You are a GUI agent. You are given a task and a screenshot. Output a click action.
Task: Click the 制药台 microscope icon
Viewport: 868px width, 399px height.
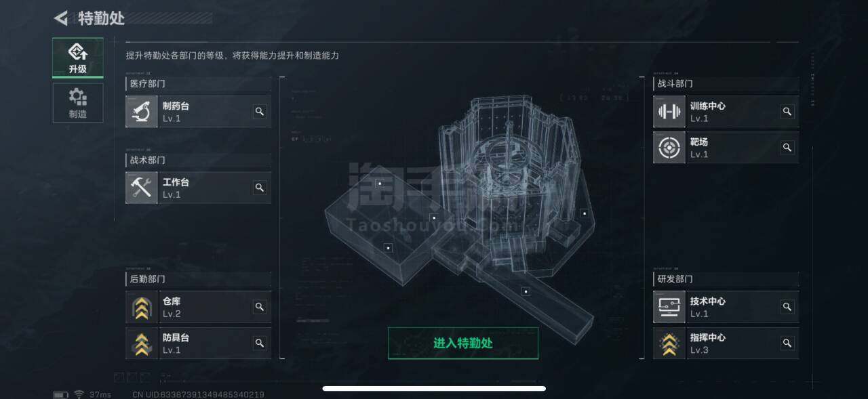[x=142, y=112]
